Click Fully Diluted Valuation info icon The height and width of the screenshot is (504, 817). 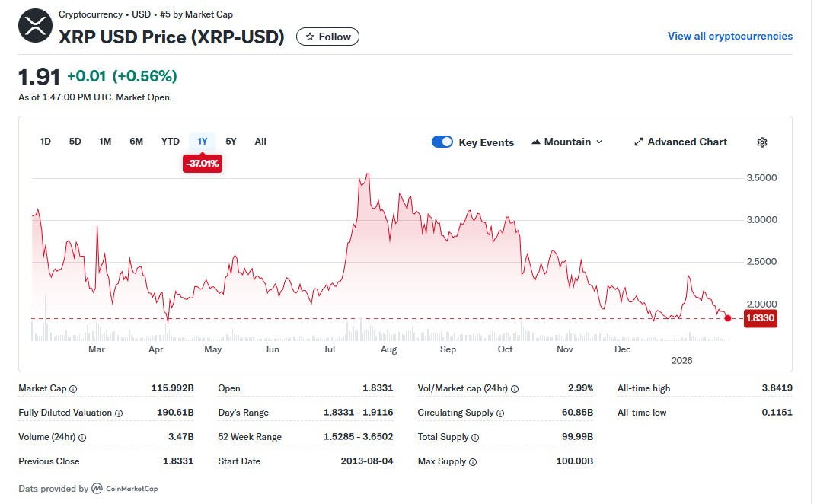pos(119,413)
